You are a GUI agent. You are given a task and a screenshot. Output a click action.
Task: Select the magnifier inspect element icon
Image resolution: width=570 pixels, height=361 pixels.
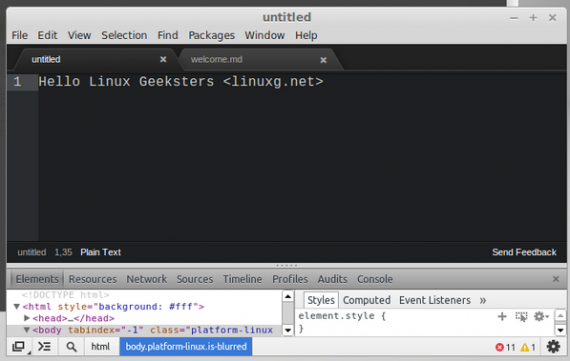(71, 346)
